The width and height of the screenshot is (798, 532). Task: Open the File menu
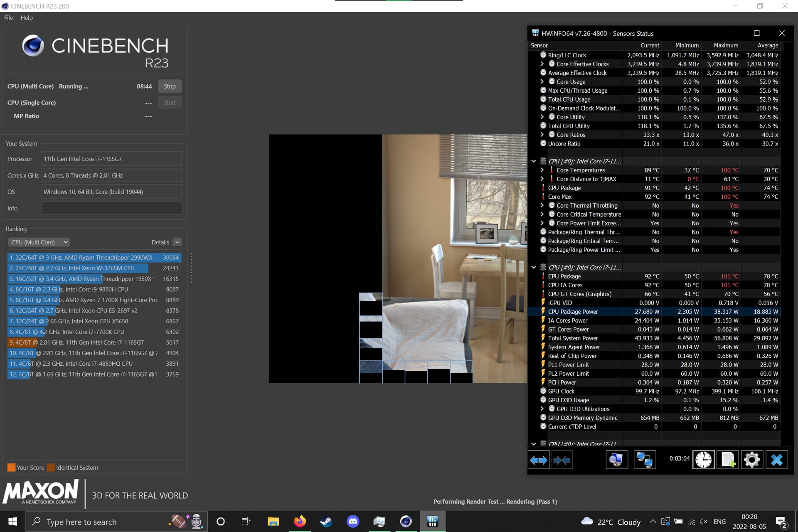click(x=8, y=18)
